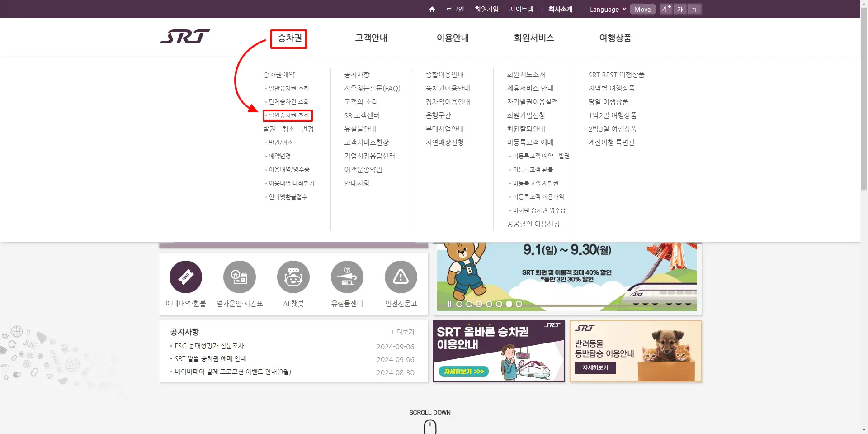Decrease font size with 가- button
The image size is (868, 434).
tap(695, 9)
